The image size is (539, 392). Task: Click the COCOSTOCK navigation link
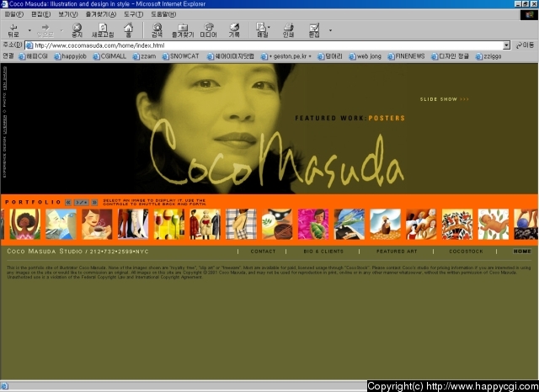tap(466, 252)
